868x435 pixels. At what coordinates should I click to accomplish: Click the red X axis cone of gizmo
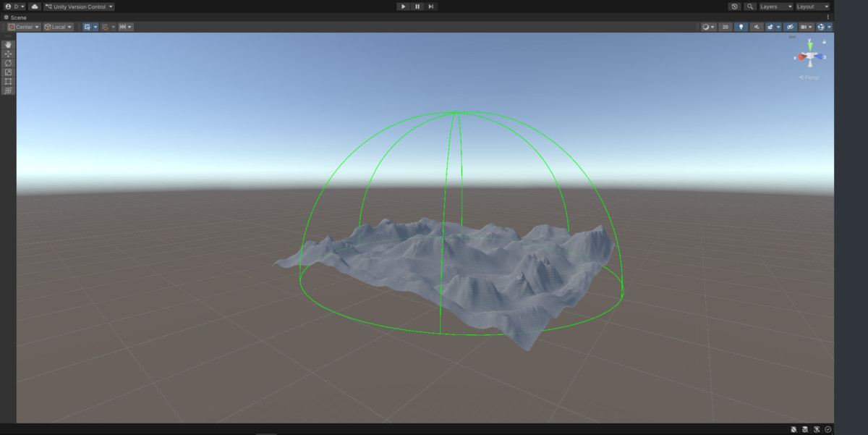(x=801, y=57)
